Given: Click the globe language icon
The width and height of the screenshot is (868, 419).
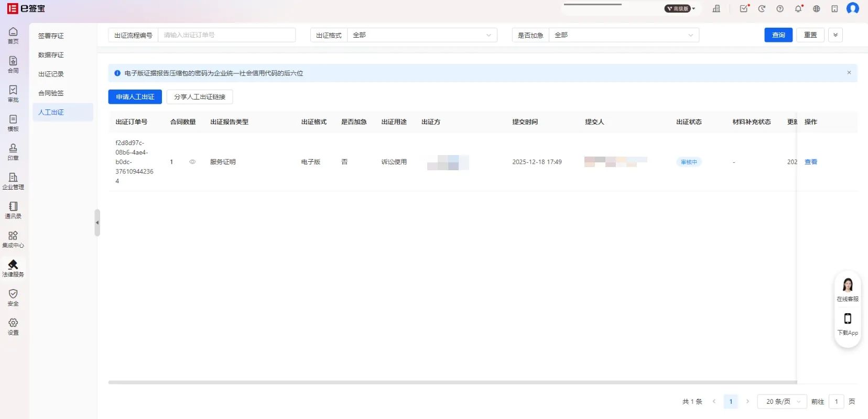Looking at the screenshot, I should [817, 8].
